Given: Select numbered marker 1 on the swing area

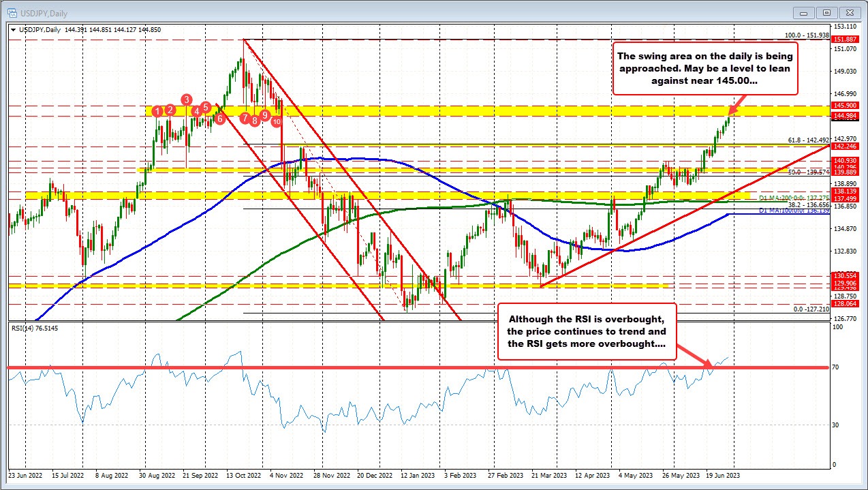Looking at the screenshot, I should coord(158,110).
